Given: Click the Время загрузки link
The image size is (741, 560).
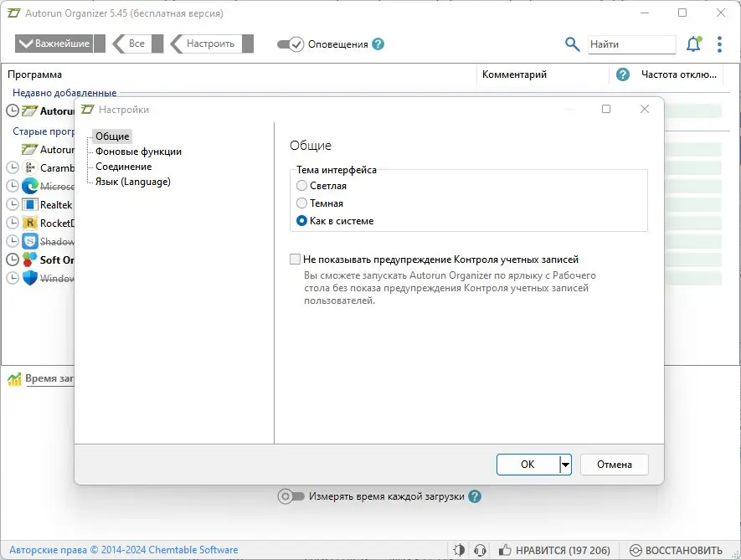Looking at the screenshot, I should pyautogui.click(x=49, y=378).
